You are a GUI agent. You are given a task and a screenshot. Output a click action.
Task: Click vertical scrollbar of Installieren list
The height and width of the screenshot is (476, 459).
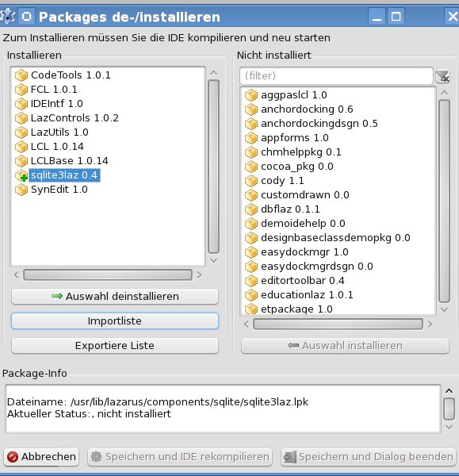click(x=213, y=167)
